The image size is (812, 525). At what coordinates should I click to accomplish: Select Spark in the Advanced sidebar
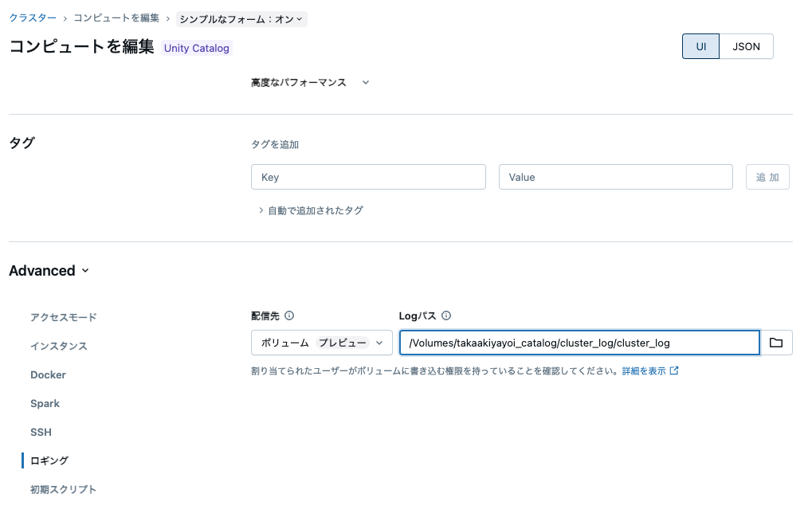click(x=45, y=403)
